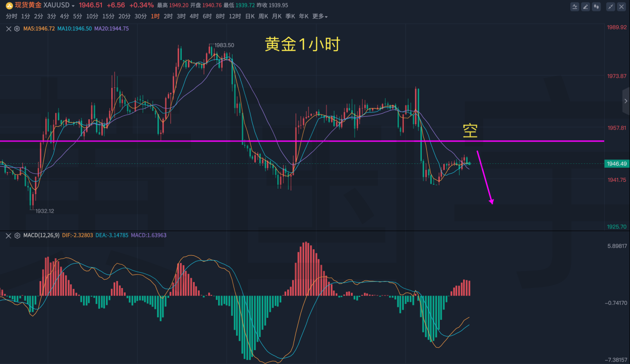Expand the 更多 timeframe dropdown

coord(320,16)
